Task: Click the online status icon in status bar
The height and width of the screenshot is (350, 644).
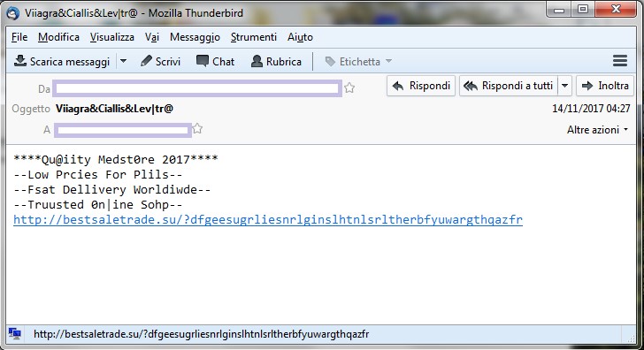Action: tap(15, 333)
